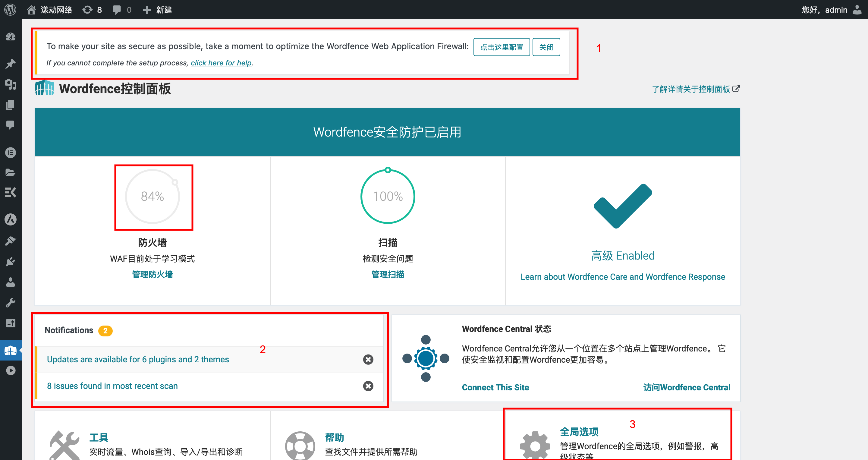Open Users person icon in sidebar
This screenshot has height=460, width=868.
point(11,282)
